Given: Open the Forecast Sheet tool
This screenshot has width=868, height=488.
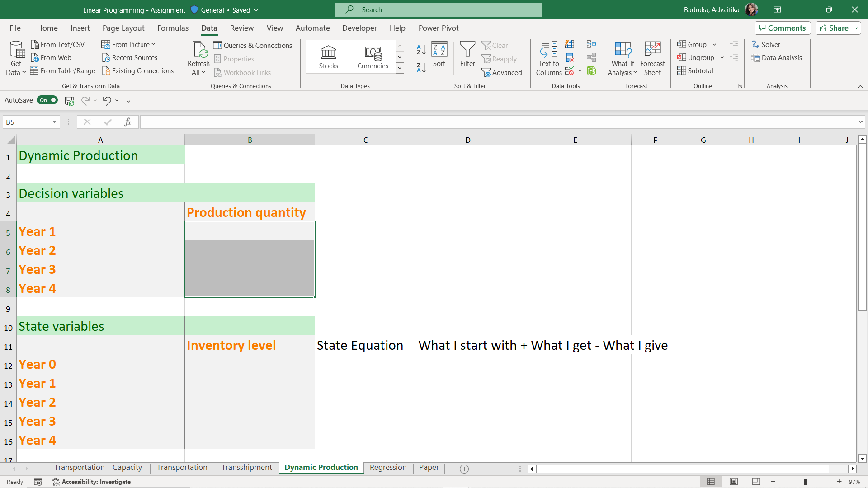Looking at the screenshot, I should click(652, 58).
